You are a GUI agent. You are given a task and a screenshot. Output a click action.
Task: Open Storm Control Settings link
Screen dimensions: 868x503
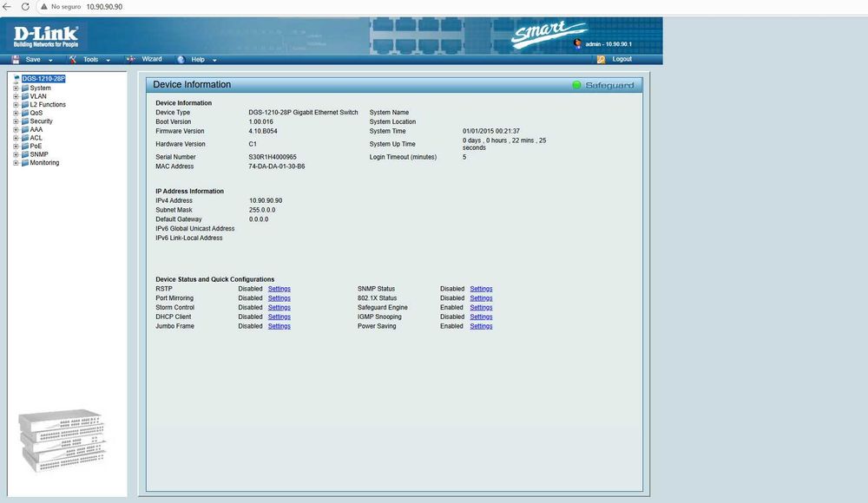coord(279,308)
